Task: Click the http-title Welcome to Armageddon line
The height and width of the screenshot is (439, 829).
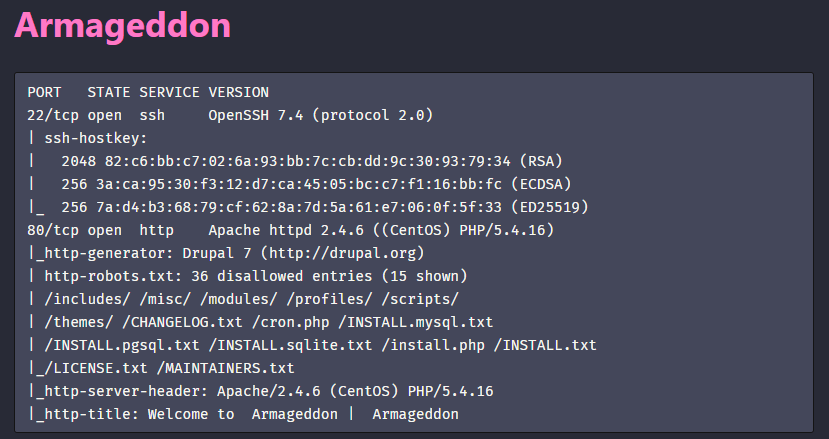Action: pyautogui.click(x=243, y=414)
